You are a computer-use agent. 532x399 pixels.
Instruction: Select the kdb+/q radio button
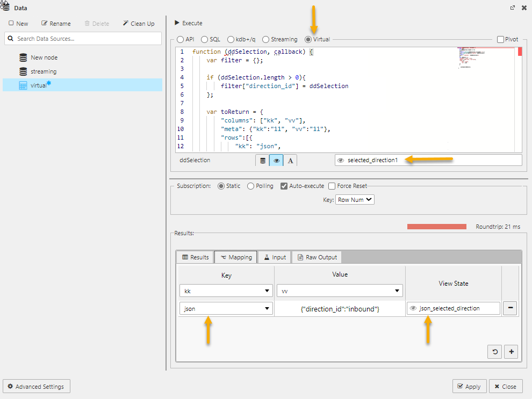pos(231,39)
